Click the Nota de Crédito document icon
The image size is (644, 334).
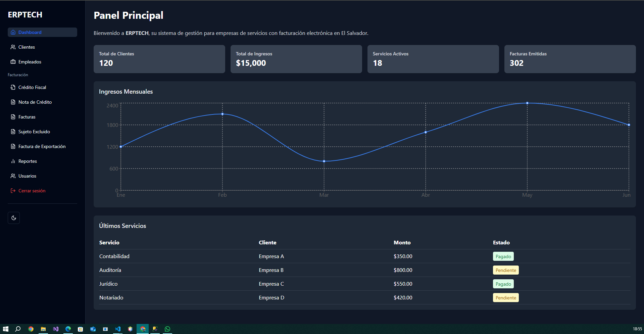coord(13,102)
